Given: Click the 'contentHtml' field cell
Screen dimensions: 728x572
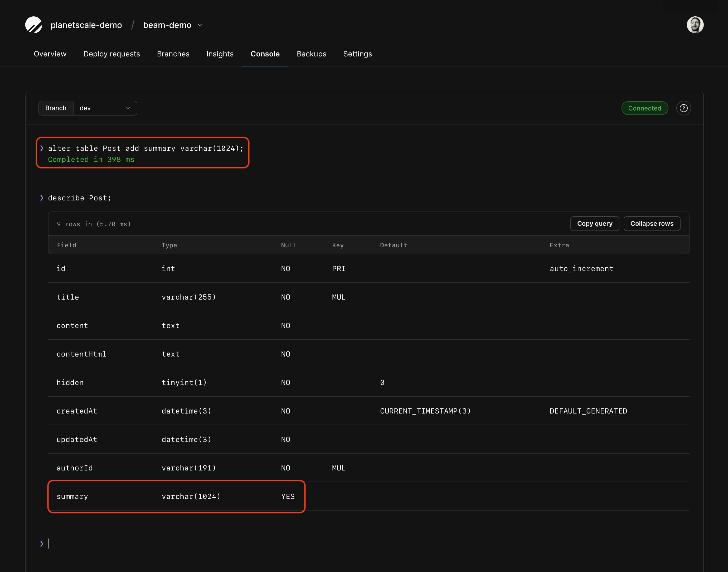Looking at the screenshot, I should 81,354.
